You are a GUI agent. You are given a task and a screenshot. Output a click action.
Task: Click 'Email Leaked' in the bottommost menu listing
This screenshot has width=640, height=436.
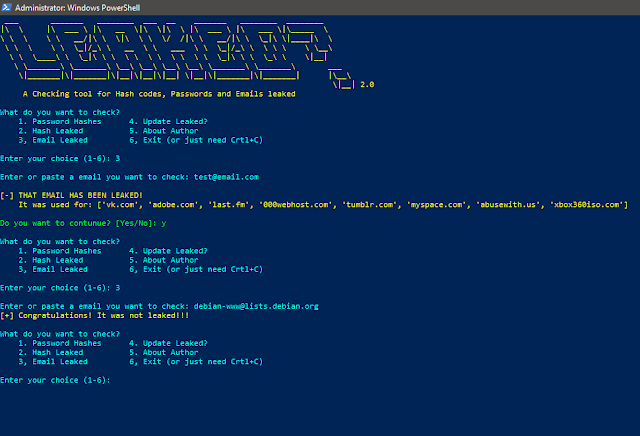pos(60,362)
